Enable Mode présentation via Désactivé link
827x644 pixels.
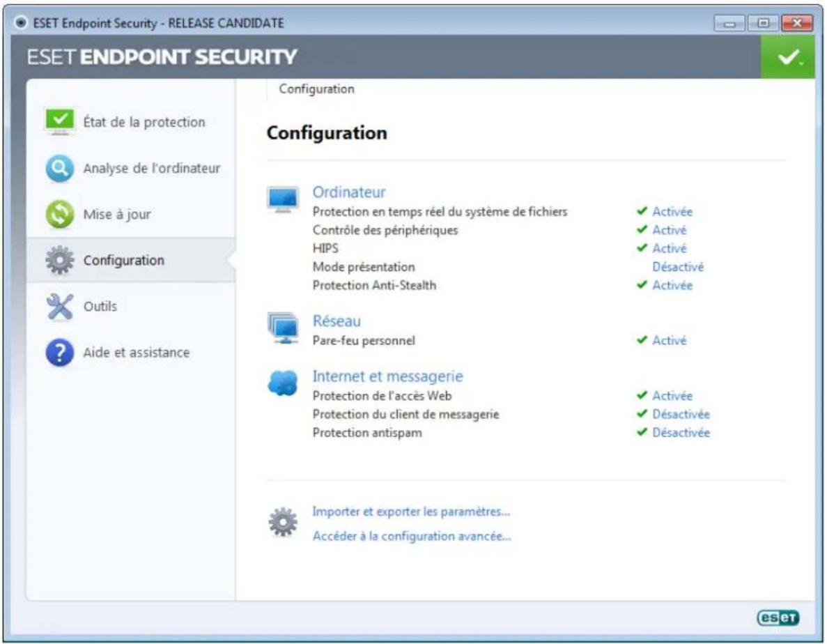point(678,267)
